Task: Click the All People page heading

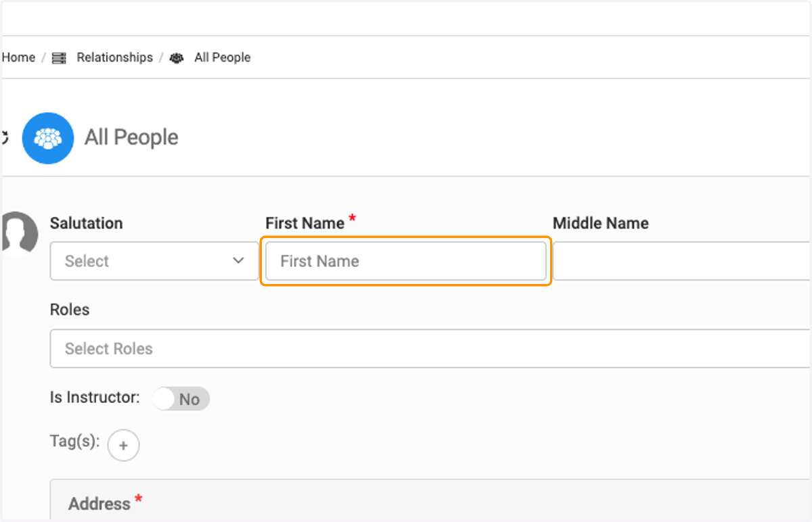Action: tap(131, 137)
